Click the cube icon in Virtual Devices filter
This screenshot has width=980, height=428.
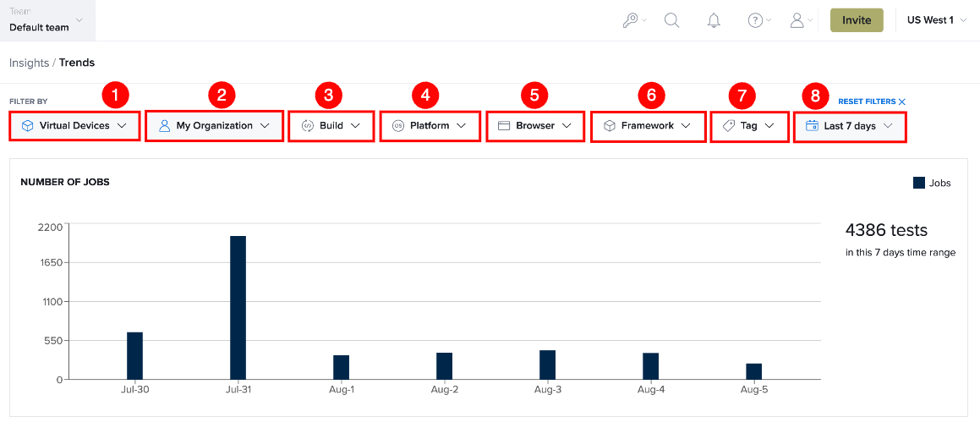[28, 125]
